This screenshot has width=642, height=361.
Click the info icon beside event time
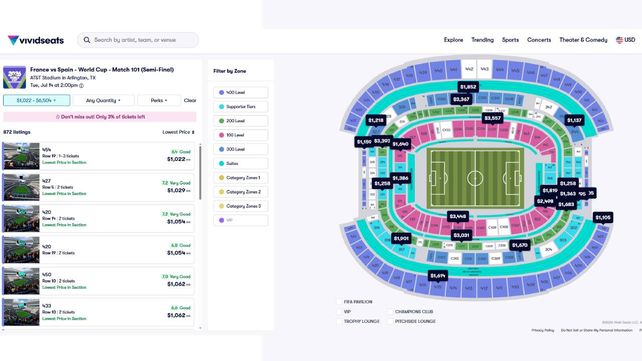[x=81, y=86]
